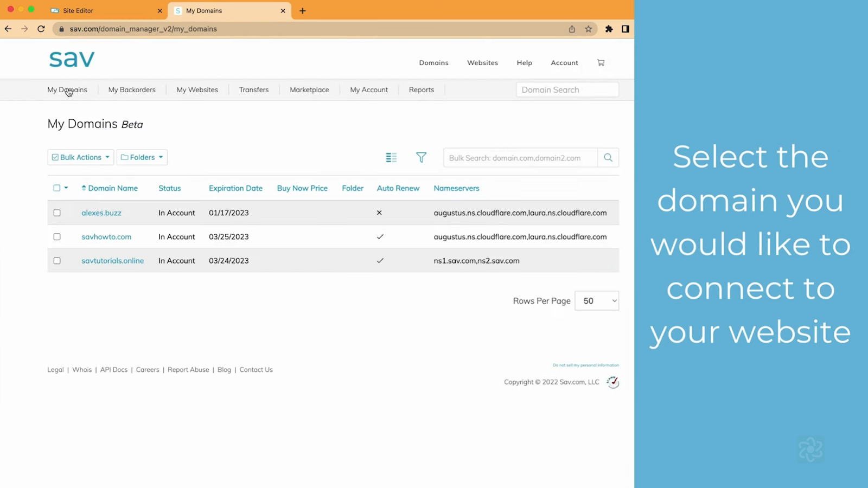This screenshot has width=868, height=488.
Task: Open the Legal footer link
Action: [x=55, y=370]
